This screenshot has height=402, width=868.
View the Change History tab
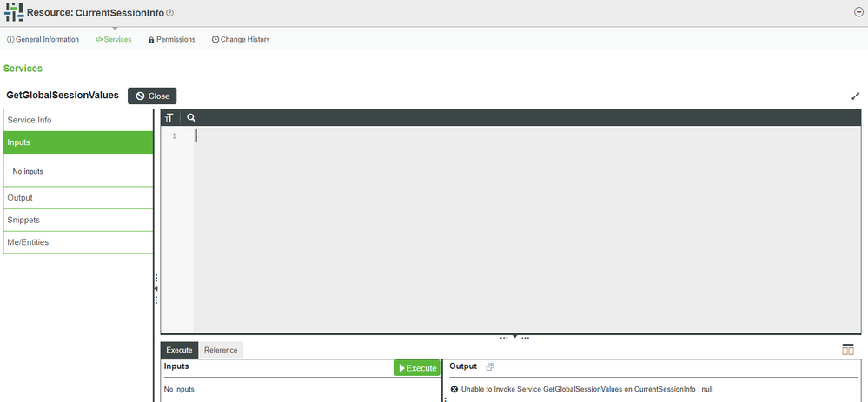pyautogui.click(x=241, y=40)
